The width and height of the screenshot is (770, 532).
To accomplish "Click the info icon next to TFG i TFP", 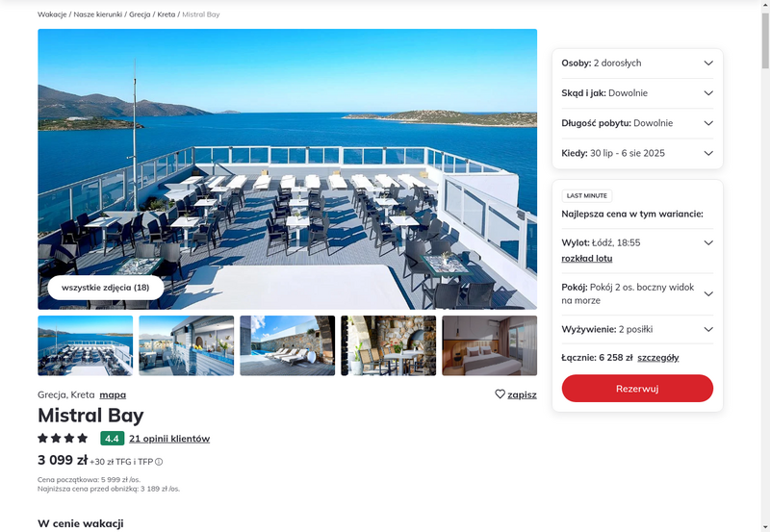I will click(x=159, y=462).
